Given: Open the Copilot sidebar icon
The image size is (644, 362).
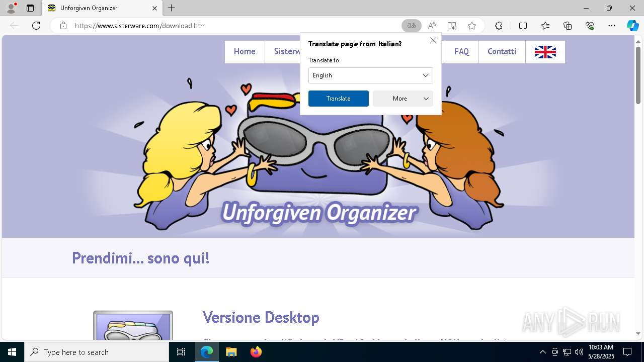Looking at the screenshot, I should 632,26.
